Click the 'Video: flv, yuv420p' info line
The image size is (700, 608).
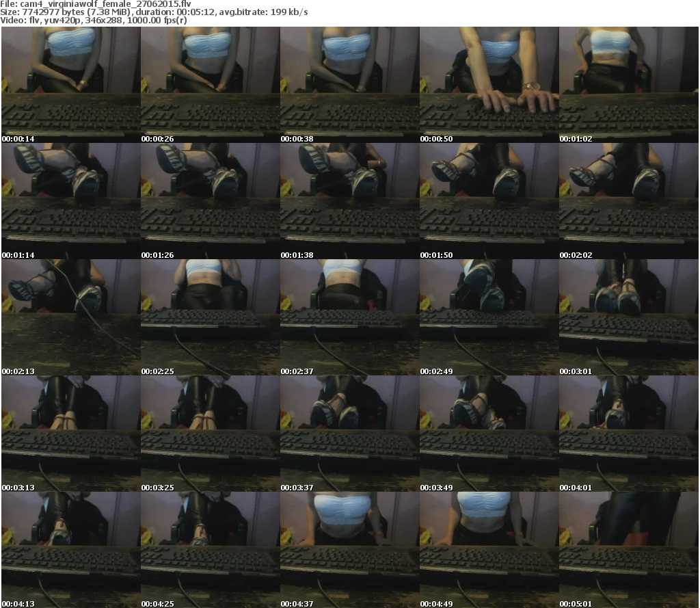(x=94, y=21)
